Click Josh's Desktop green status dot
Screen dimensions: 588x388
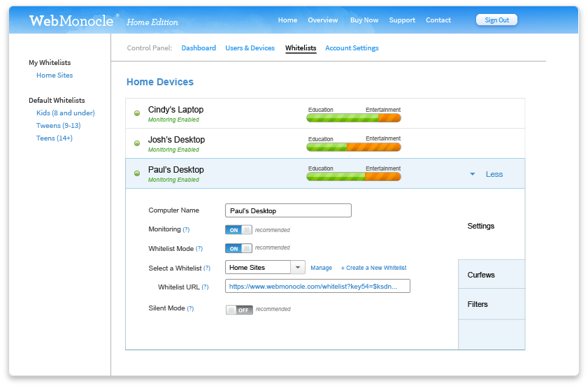point(137,143)
